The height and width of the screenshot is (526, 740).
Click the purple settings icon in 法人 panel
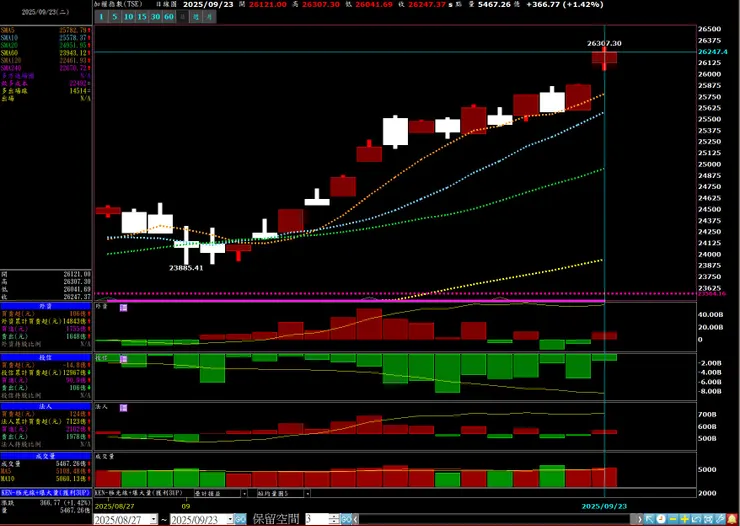(123, 408)
